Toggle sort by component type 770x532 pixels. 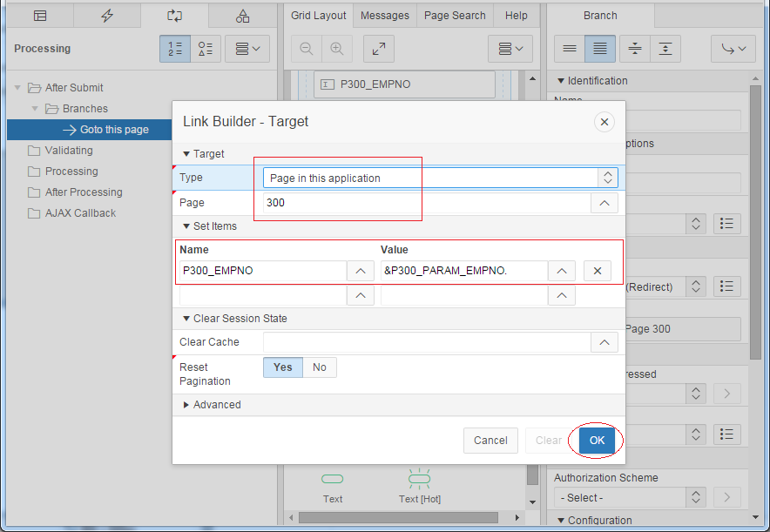(206, 49)
